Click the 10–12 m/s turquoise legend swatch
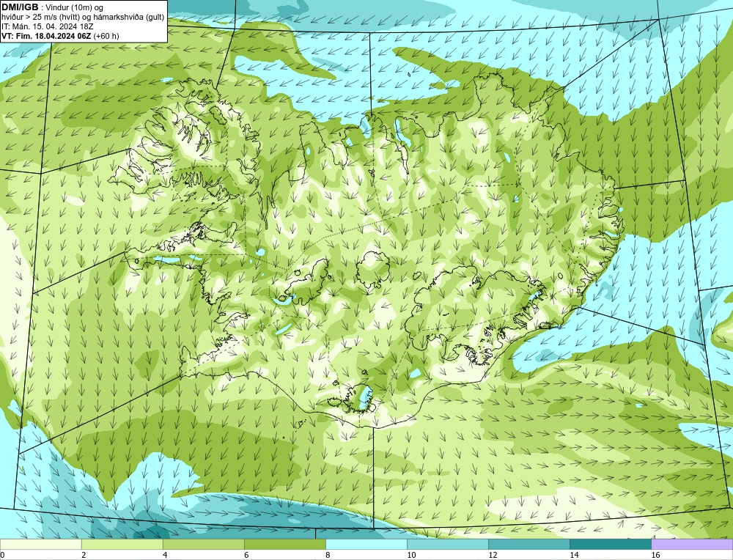Viewport: 733px width, 560px height. coord(447,544)
